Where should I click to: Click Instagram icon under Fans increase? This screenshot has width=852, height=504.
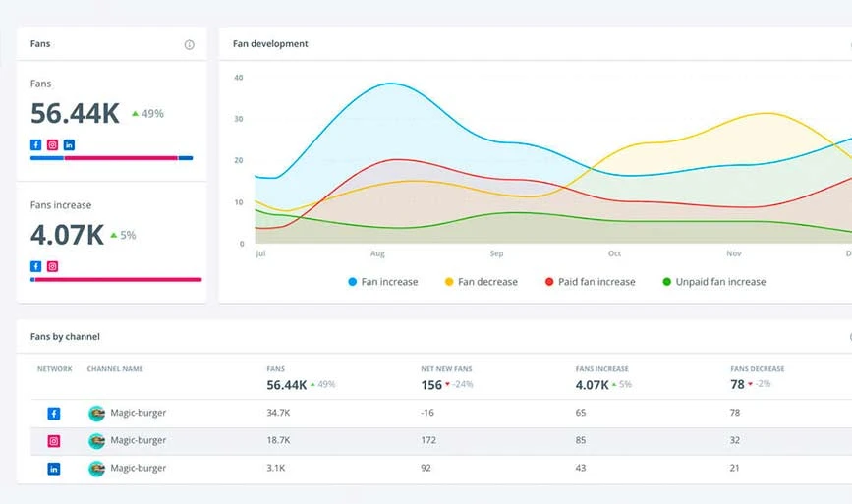pos(53,266)
